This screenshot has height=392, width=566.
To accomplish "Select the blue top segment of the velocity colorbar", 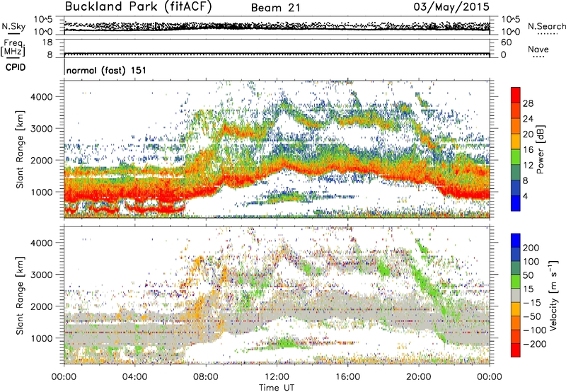I will tap(516, 241).
